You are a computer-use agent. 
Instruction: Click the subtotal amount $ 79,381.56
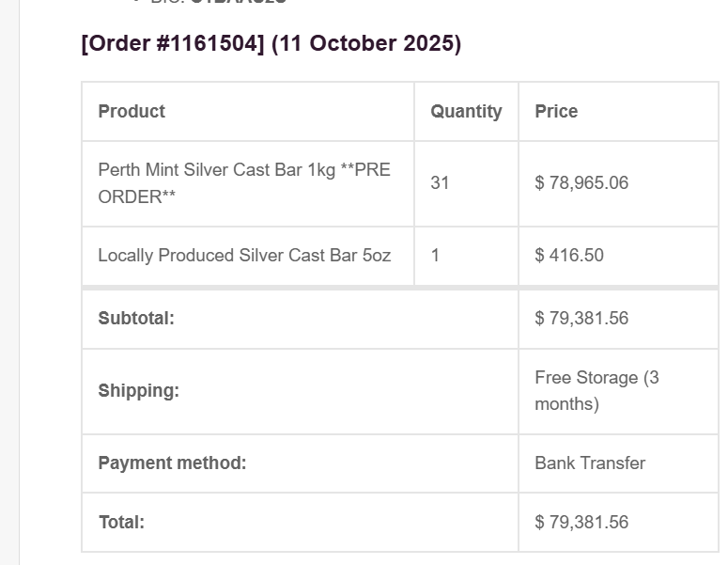tap(581, 318)
